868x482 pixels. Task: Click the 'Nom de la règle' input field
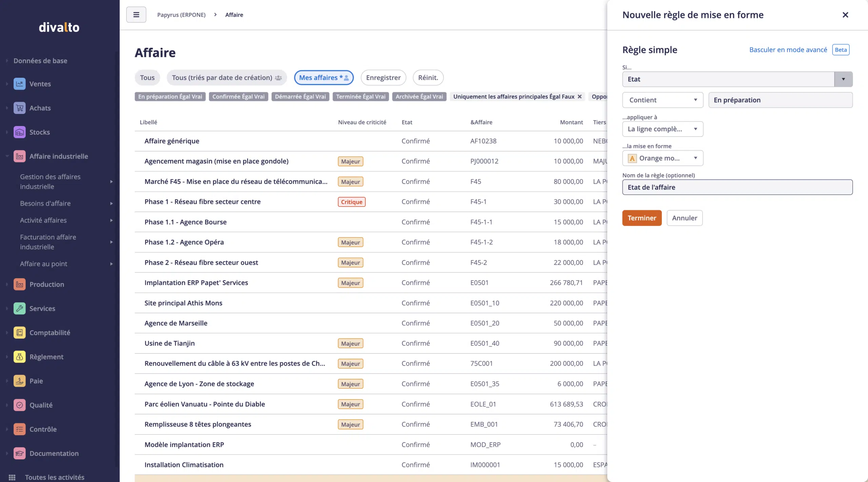coord(737,187)
